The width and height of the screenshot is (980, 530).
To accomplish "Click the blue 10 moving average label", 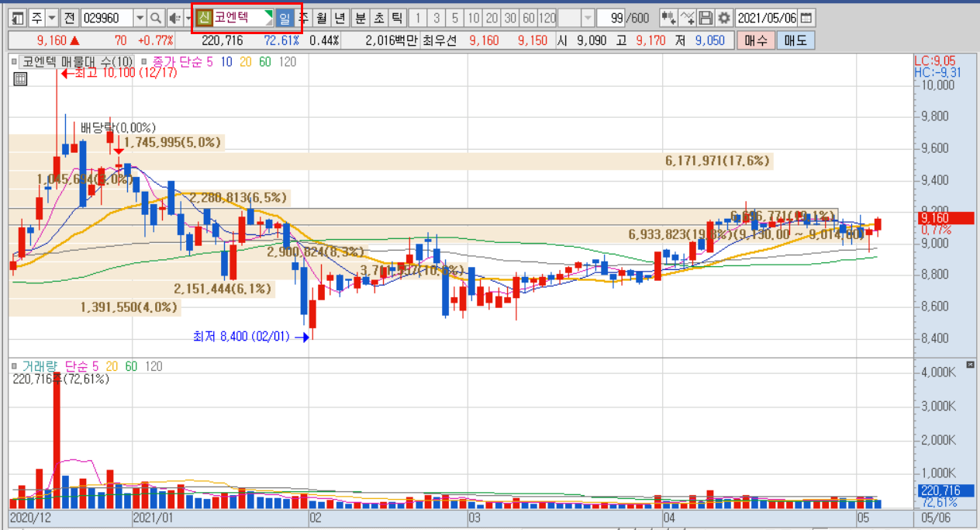I will point(226,61).
